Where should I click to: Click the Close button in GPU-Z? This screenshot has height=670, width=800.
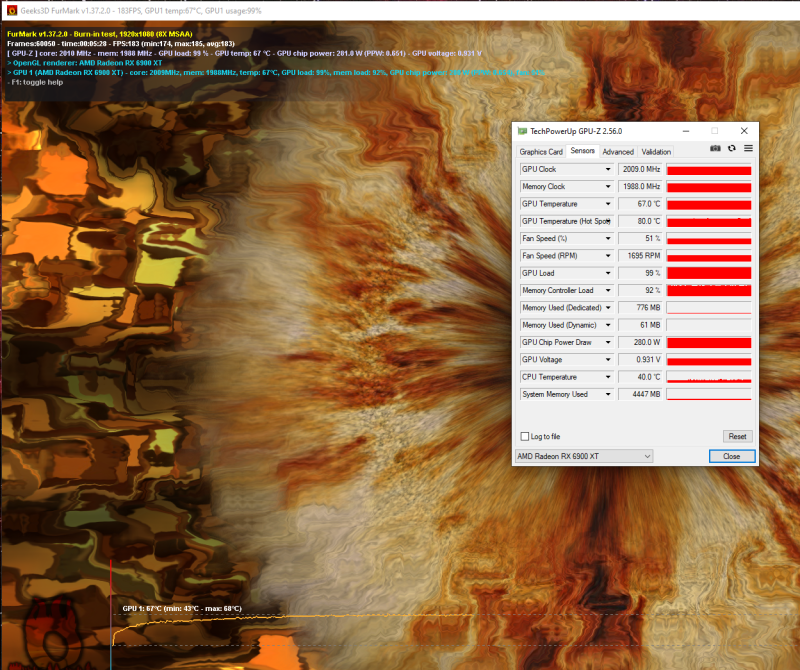731,456
